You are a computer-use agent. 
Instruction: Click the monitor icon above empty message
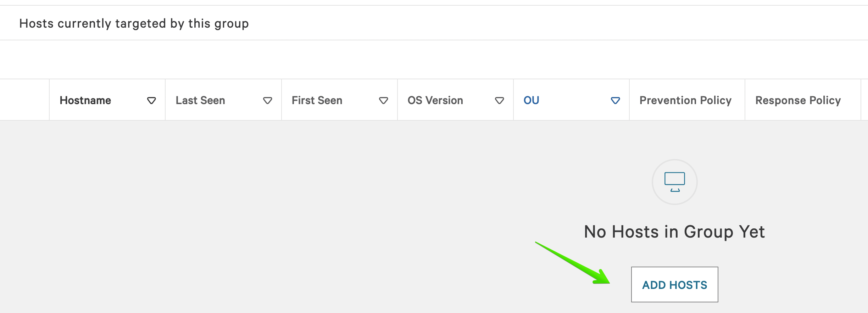[674, 182]
